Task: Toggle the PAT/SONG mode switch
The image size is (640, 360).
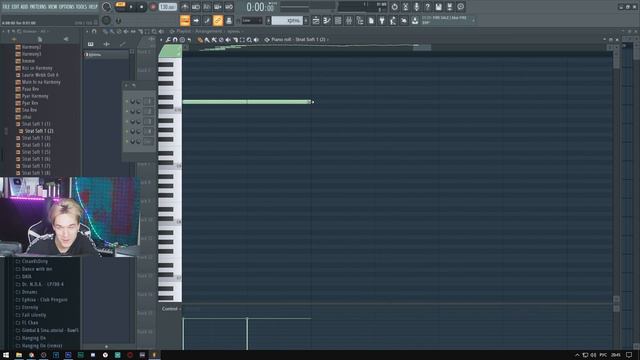Action: [120, 6]
